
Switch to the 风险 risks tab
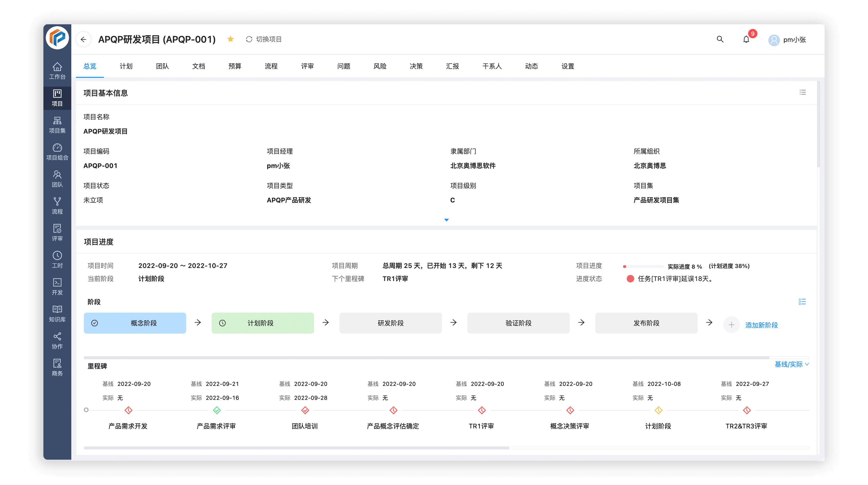pos(380,66)
